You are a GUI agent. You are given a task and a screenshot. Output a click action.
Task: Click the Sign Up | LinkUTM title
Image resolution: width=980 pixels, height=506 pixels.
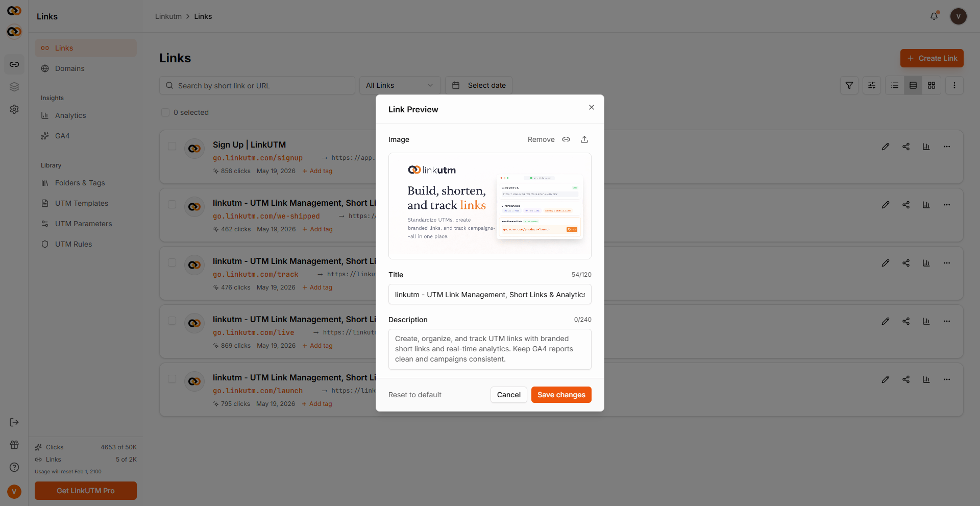pyautogui.click(x=249, y=144)
